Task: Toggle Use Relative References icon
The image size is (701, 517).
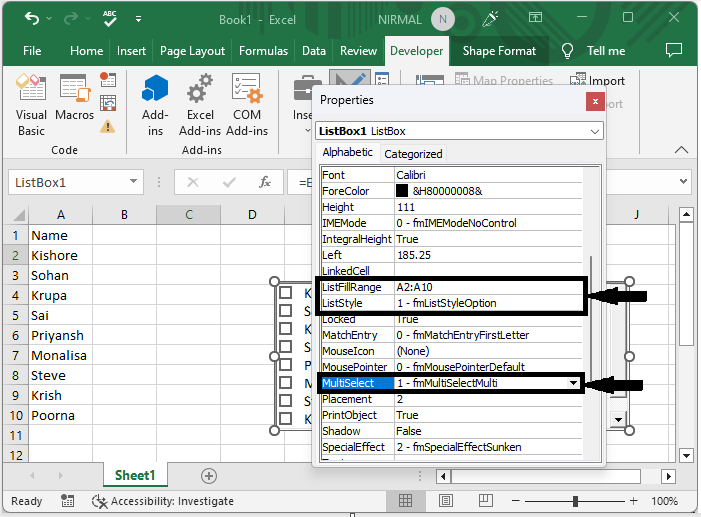Action: [108, 103]
